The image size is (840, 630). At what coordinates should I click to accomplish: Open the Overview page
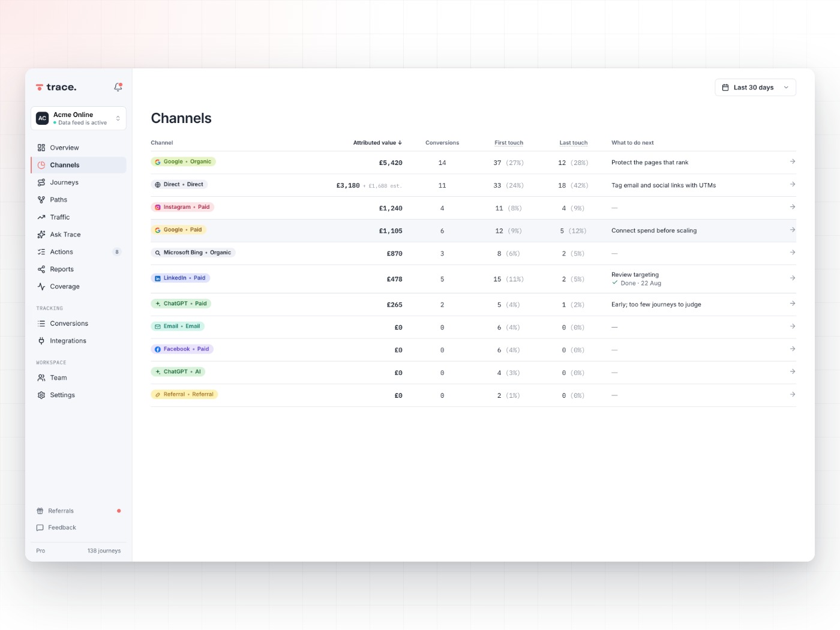click(x=79, y=148)
